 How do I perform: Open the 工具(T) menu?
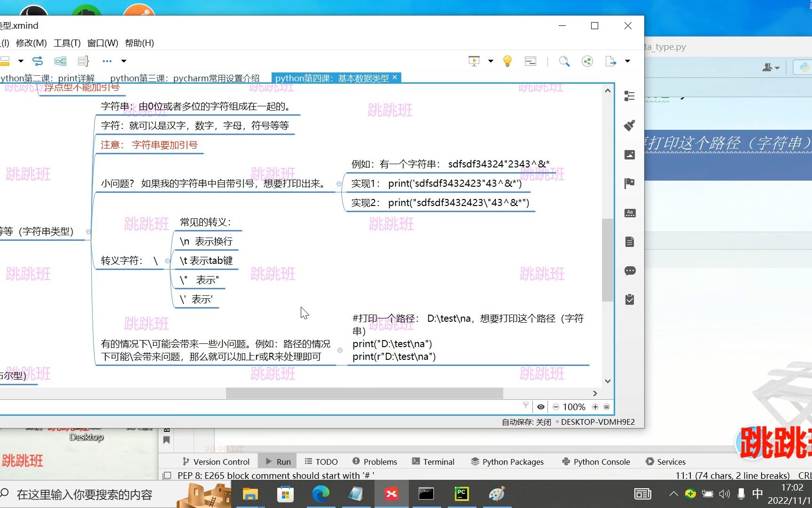pos(67,43)
